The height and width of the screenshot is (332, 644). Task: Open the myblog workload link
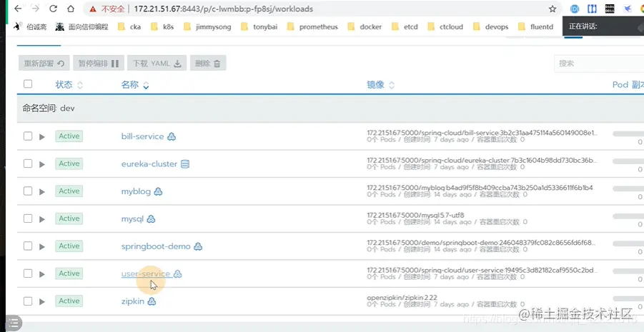pyautogui.click(x=136, y=191)
